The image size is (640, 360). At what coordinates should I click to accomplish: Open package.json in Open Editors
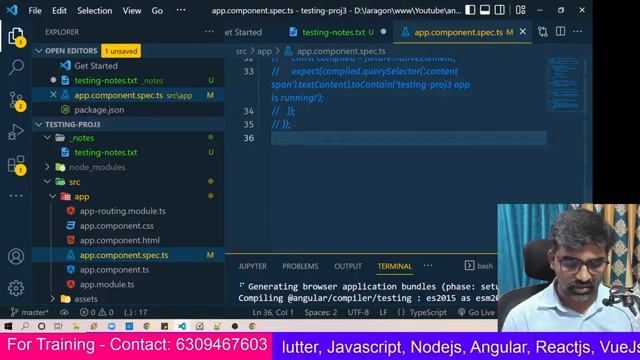click(x=99, y=110)
